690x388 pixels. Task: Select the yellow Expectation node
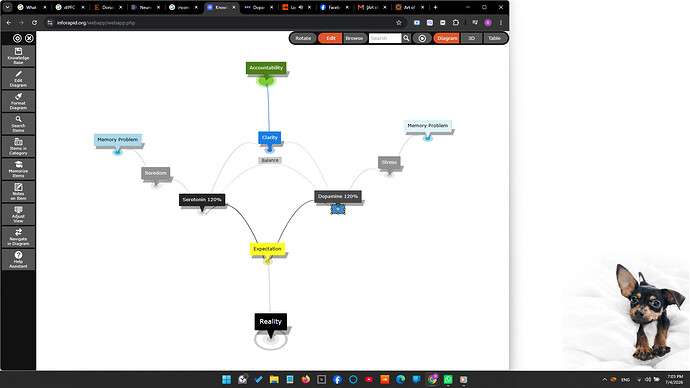268,249
